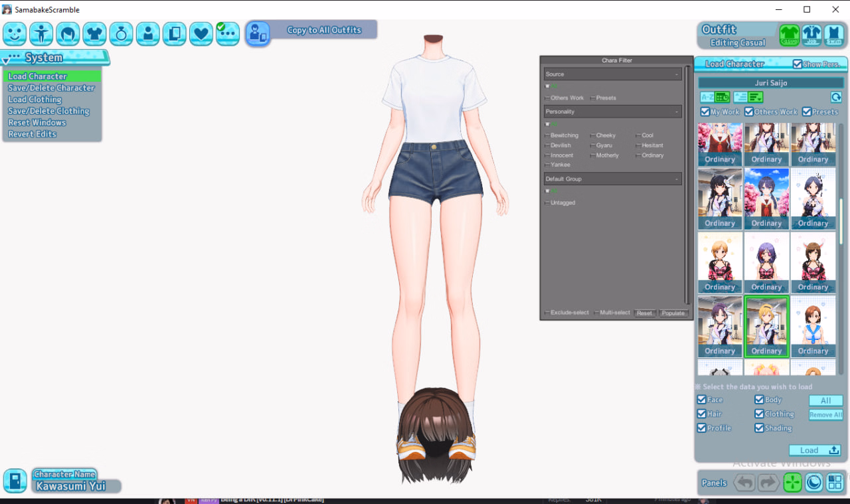The image size is (850, 504).
Task: Collapse the Source filter section
Action: pyautogui.click(x=677, y=74)
